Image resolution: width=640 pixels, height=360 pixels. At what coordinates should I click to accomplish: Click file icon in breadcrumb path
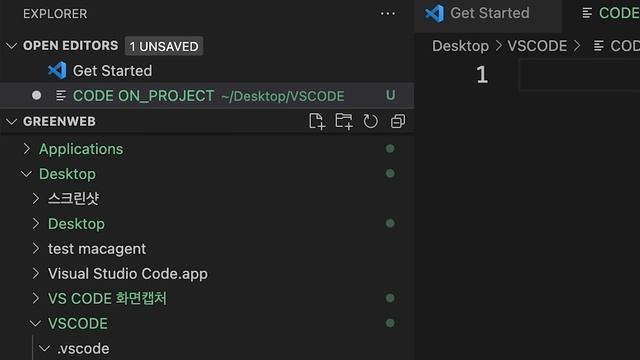point(599,46)
